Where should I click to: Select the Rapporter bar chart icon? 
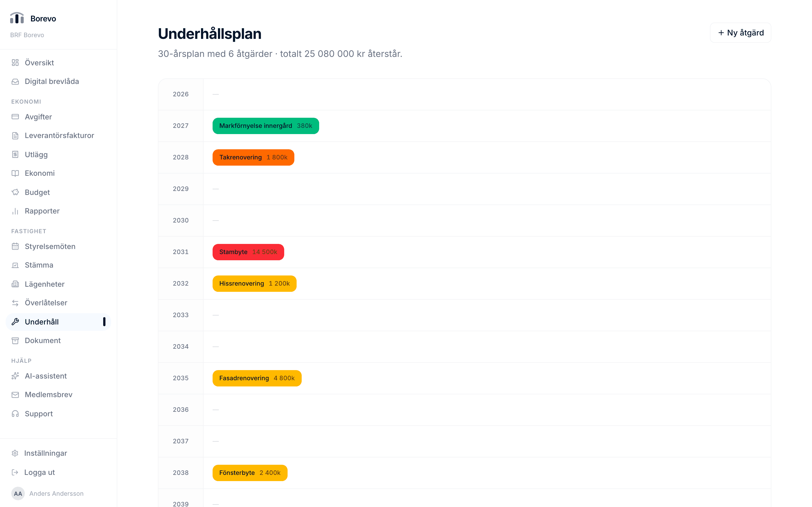pos(15,211)
